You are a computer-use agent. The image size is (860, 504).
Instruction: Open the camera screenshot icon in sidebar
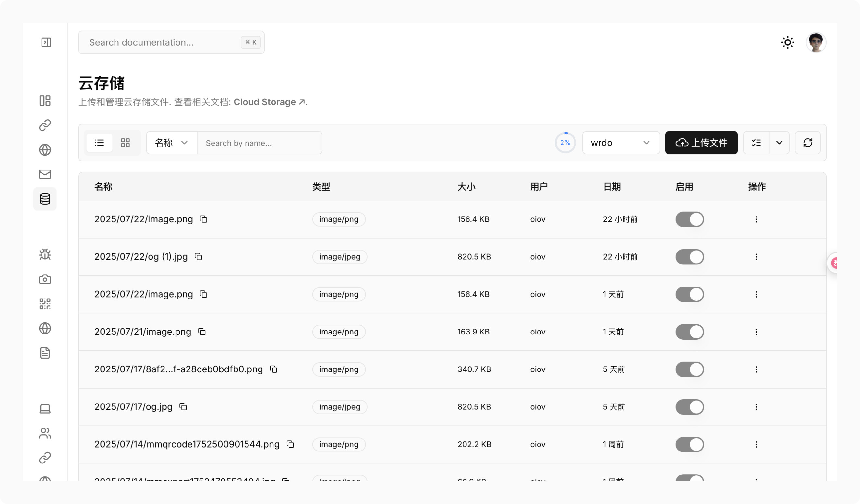point(45,279)
